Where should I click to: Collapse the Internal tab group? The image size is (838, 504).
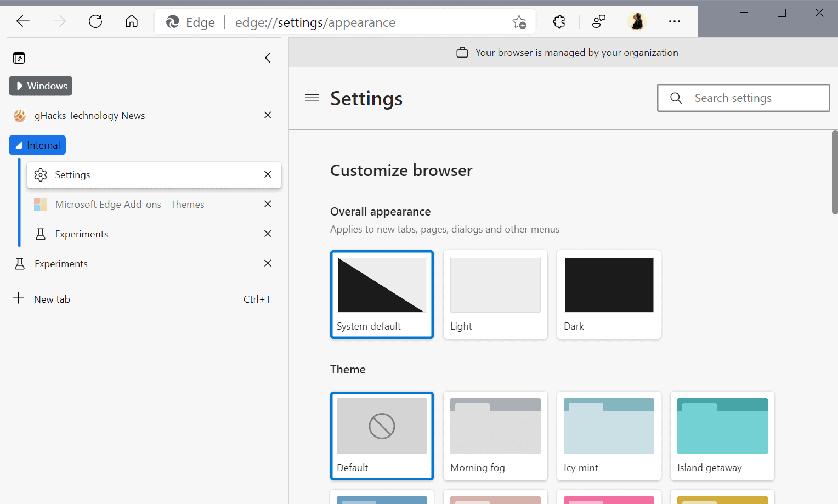[37, 145]
